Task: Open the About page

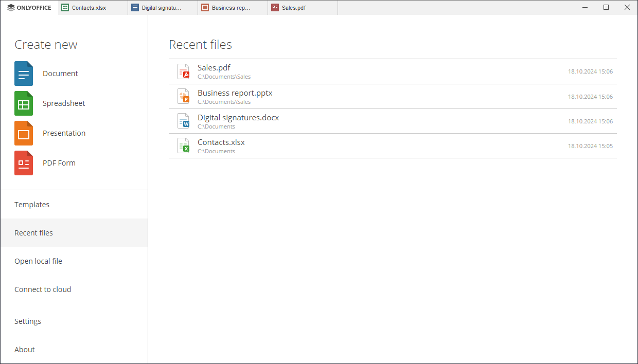Action: 25,350
